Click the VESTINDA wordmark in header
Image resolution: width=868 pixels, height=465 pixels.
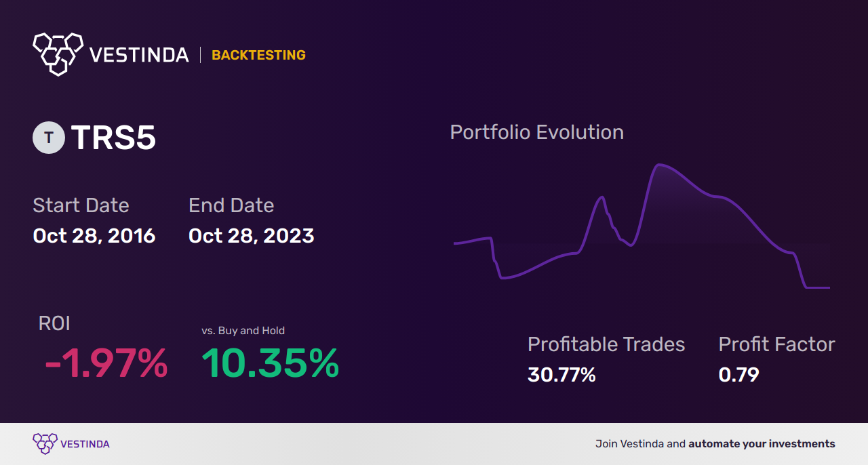pos(139,55)
